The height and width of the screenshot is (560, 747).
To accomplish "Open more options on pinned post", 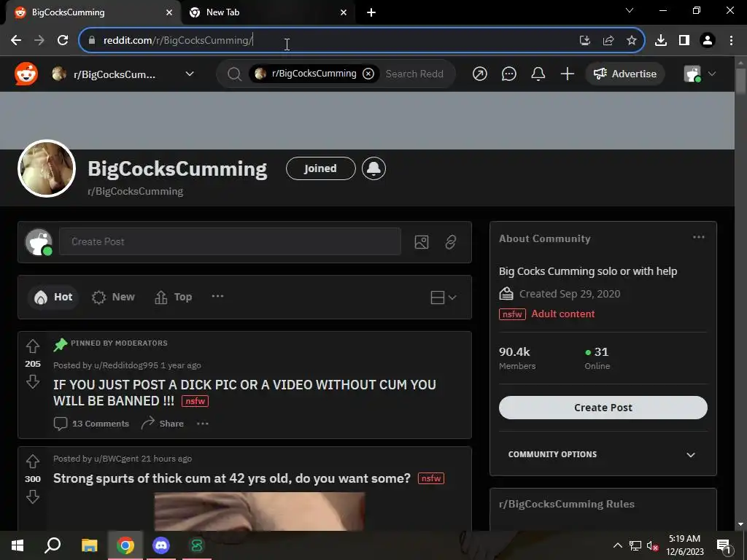I will pyautogui.click(x=203, y=424).
